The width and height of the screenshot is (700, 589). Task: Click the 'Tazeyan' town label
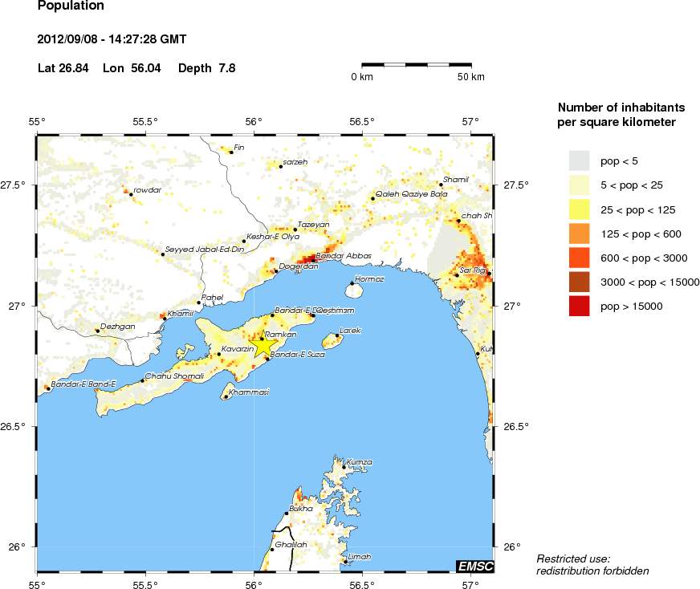click(313, 225)
